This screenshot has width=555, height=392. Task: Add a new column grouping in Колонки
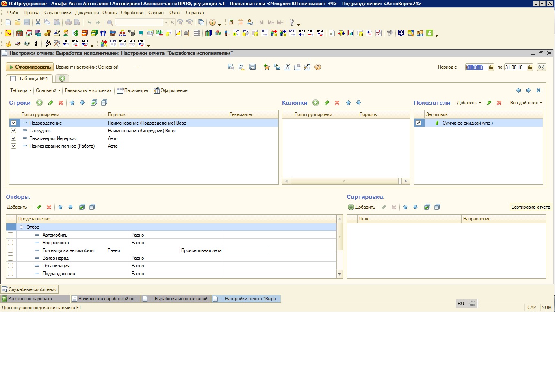pos(316,103)
